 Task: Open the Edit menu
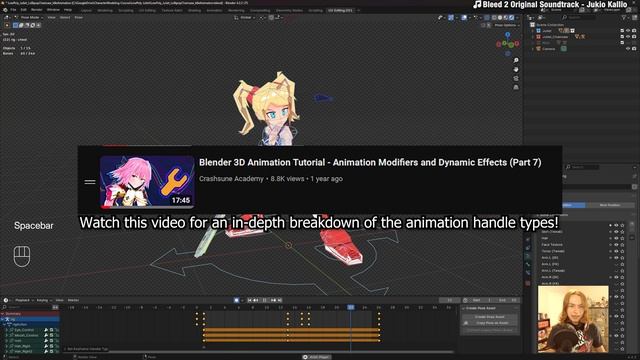click(23, 9)
